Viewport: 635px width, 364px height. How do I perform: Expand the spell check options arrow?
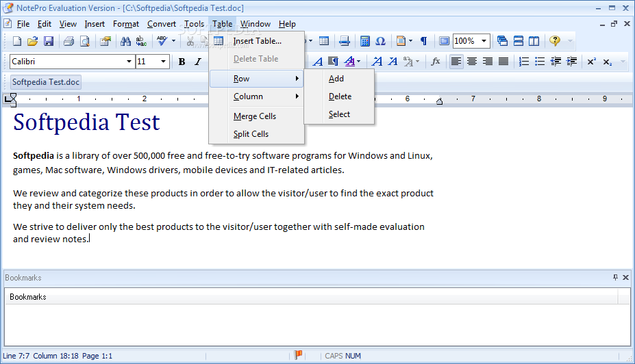coord(173,41)
